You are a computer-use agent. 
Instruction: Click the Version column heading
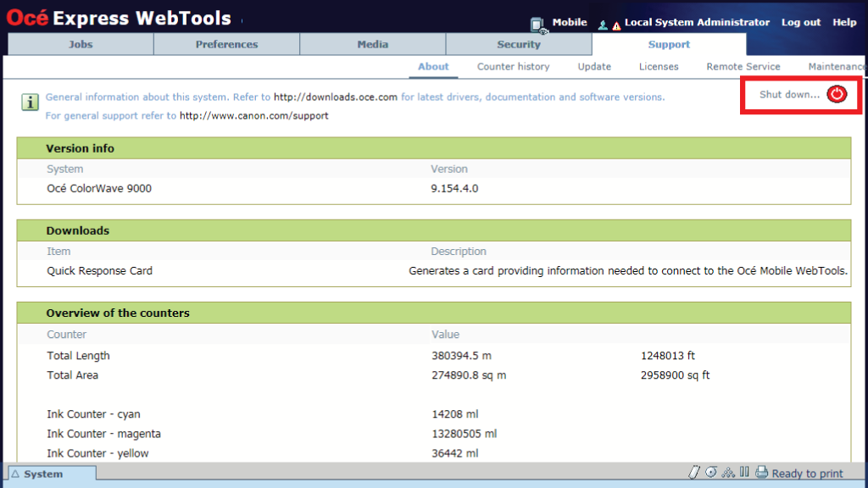[x=449, y=169]
